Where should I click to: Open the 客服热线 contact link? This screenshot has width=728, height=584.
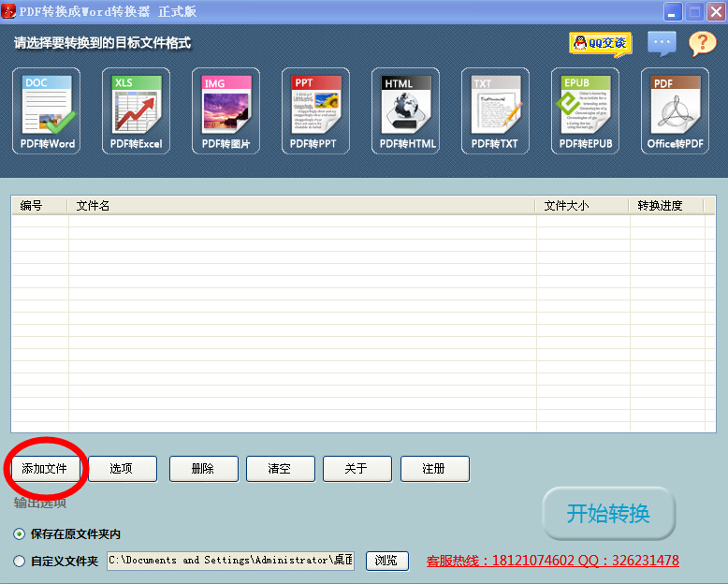click(552, 561)
